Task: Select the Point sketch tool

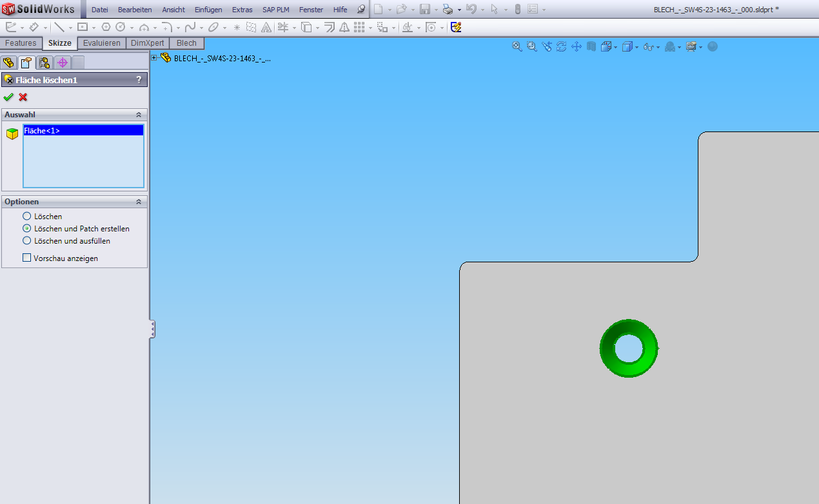Action: (237, 27)
